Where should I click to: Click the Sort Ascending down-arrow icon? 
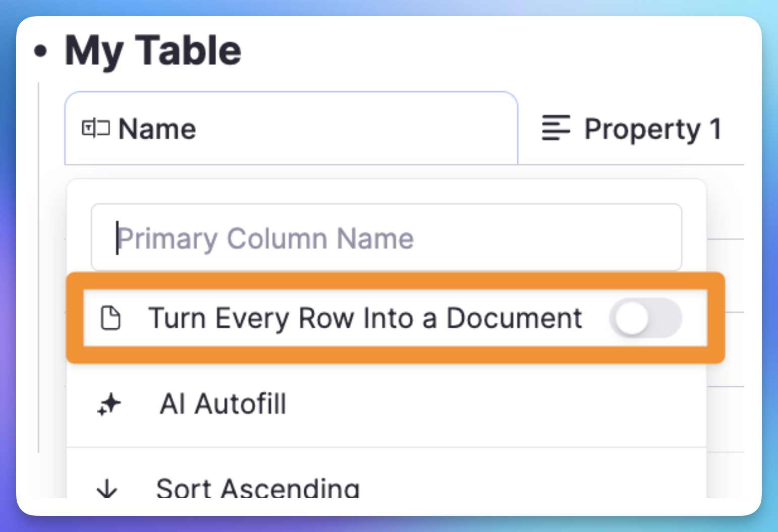[x=107, y=488]
